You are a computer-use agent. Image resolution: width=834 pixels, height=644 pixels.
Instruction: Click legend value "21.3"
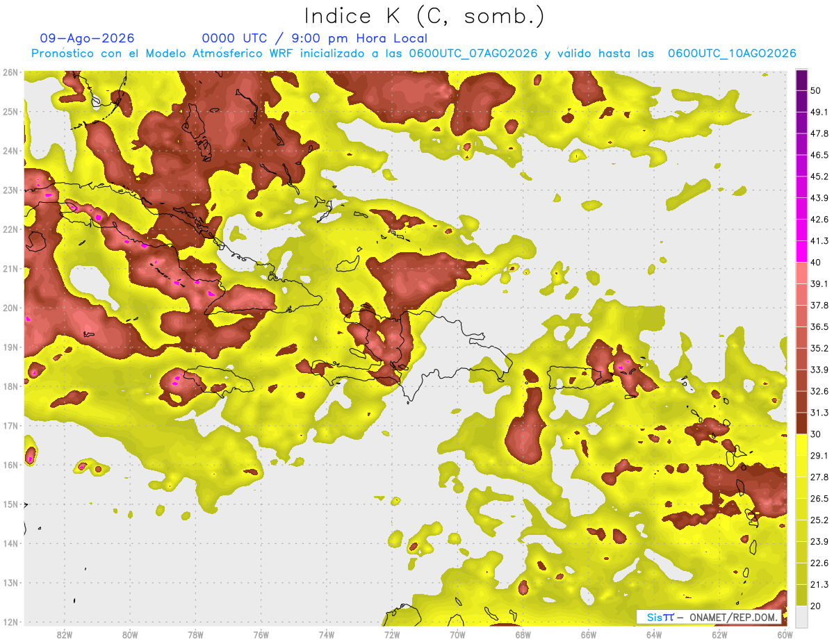(x=819, y=584)
